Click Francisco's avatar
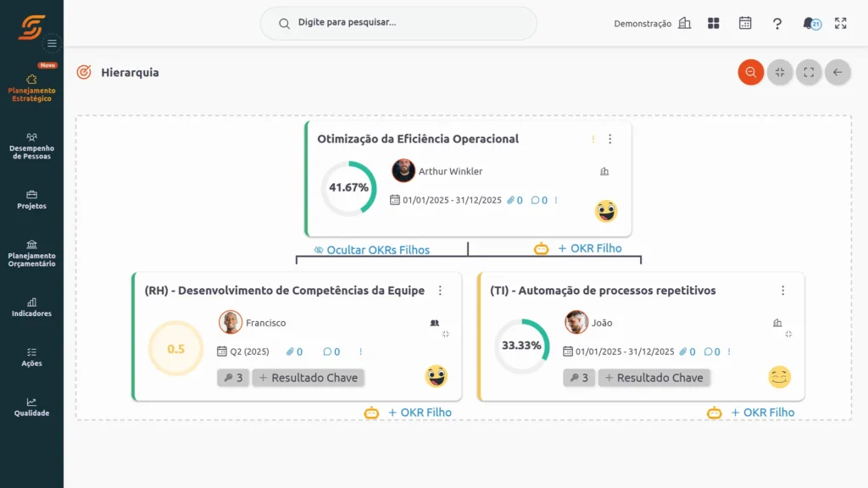 pyautogui.click(x=231, y=322)
